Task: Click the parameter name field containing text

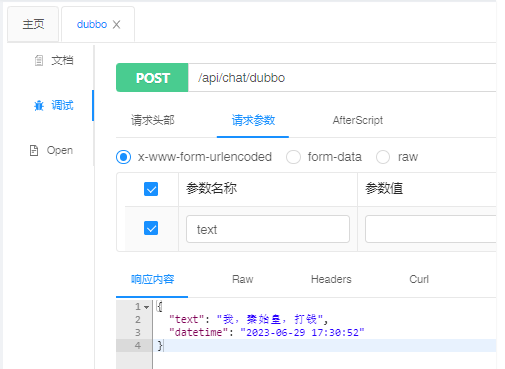Action: (268, 229)
